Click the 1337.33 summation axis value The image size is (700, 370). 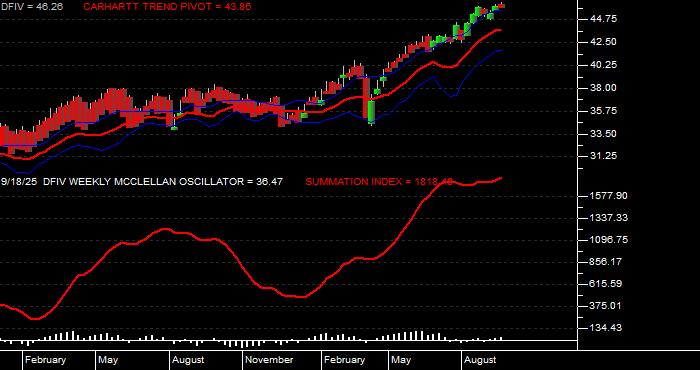coord(608,217)
